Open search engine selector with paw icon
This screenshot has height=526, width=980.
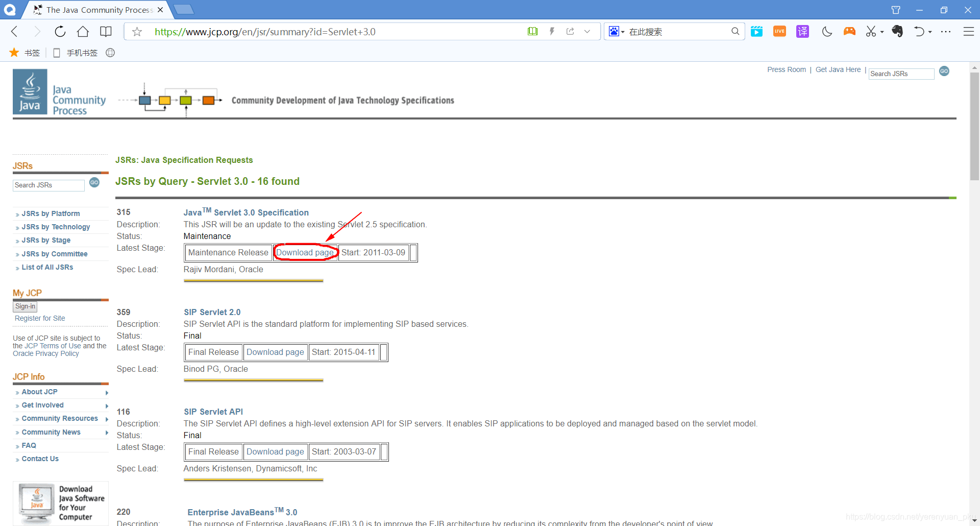pos(617,32)
